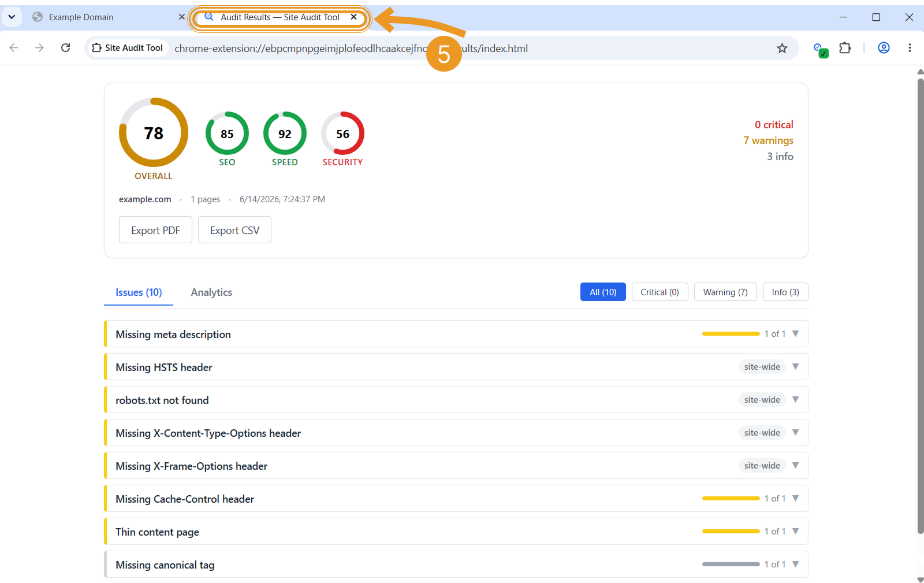
Task: Click the SPEED score 92 gauge
Action: [285, 133]
